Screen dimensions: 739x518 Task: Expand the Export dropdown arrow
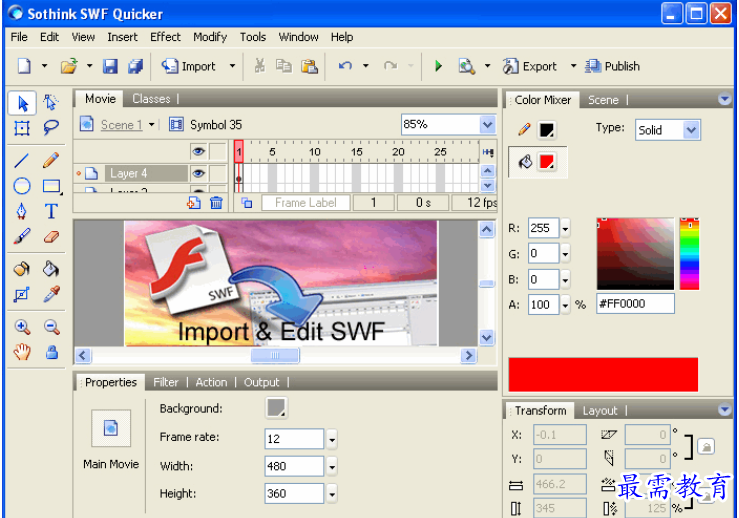[574, 66]
